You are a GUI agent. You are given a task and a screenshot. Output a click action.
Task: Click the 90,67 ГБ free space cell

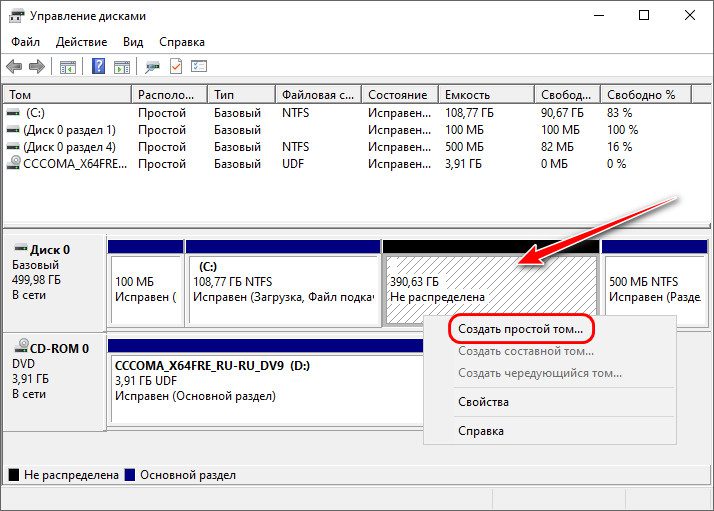coord(562,112)
